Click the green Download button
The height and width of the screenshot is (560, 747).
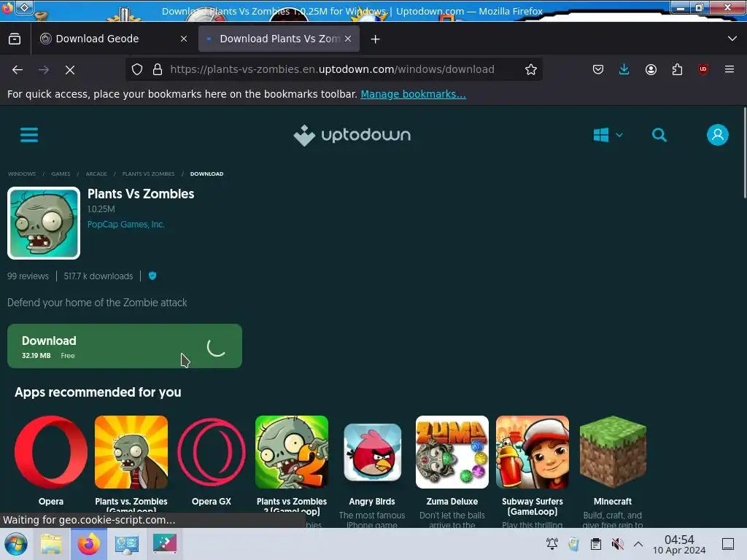[x=124, y=346]
